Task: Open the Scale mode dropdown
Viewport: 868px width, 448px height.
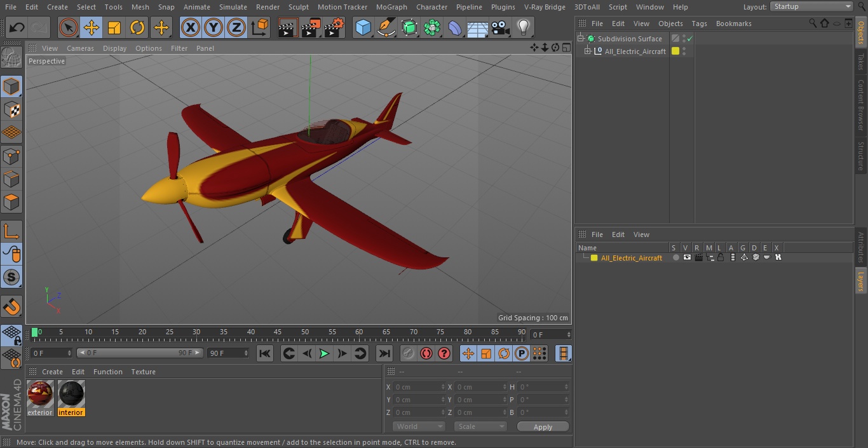Action: tap(480, 426)
